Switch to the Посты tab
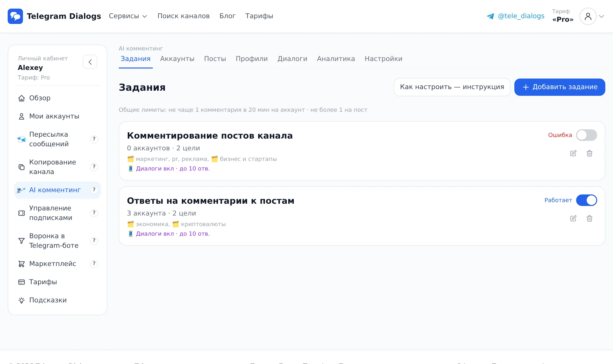Image resolution: width=613 pixels, height=364 pixels. pyautogui.click(x=215, y=59)
